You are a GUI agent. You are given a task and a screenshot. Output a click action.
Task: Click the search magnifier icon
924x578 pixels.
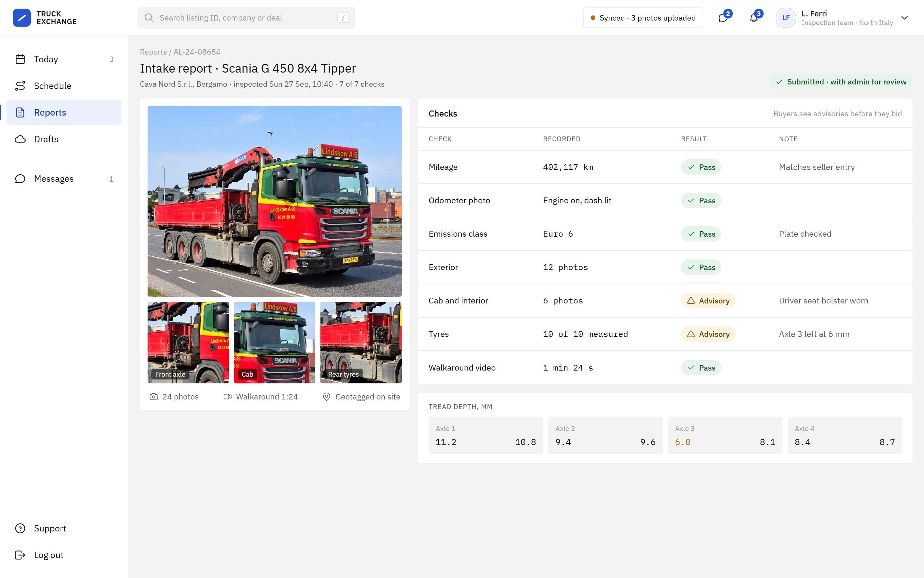click(x=149, y=18)
